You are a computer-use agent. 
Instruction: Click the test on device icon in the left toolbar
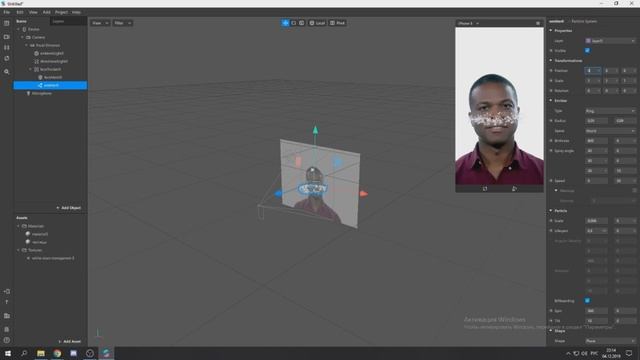point(7,291)
